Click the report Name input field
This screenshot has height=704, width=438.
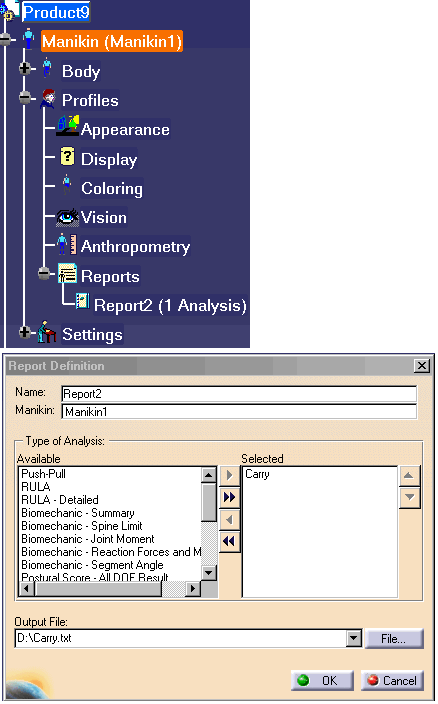[x=239, y=394]
